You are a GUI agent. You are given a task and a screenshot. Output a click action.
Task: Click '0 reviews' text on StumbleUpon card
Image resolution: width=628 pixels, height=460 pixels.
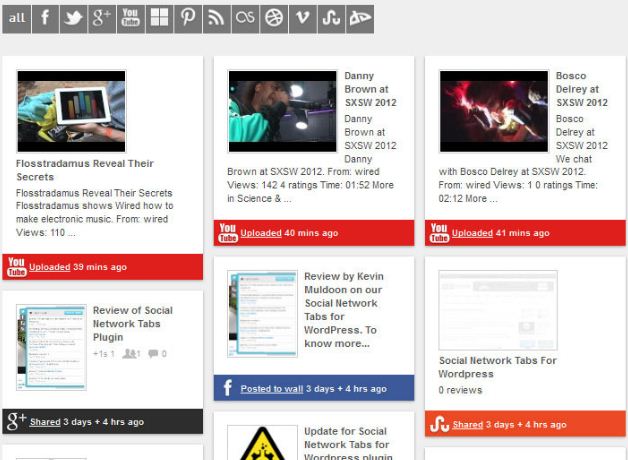[x=460, y=390]
